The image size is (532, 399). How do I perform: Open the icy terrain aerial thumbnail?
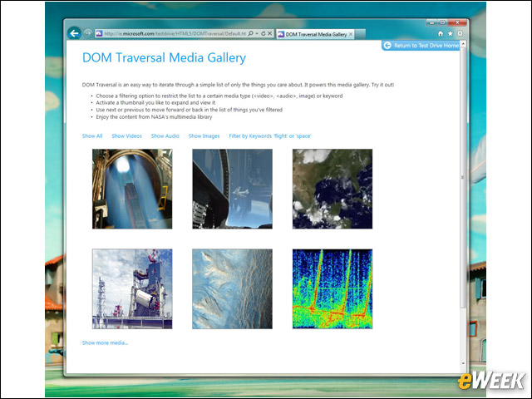point(232,288)
